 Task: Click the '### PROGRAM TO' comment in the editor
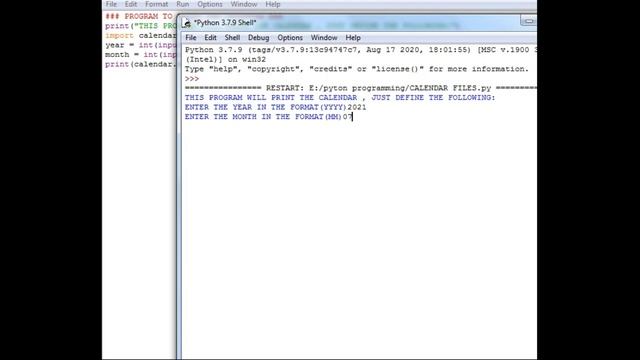click(x=139, y=16)
